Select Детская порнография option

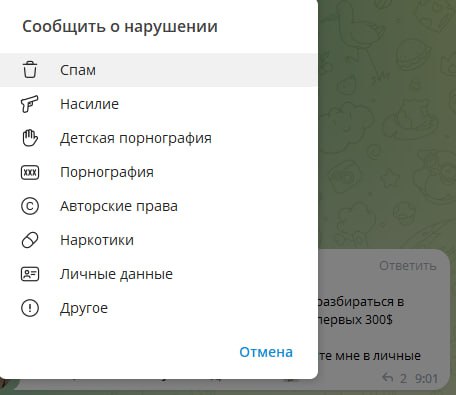pyautogui.click(x=158, y=138)
